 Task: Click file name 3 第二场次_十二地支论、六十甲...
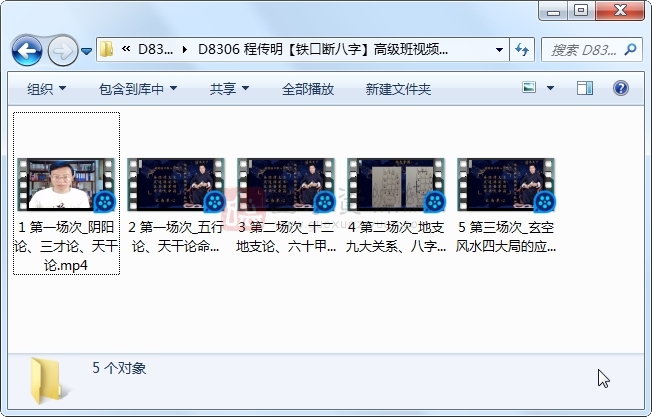pos(286,237)
